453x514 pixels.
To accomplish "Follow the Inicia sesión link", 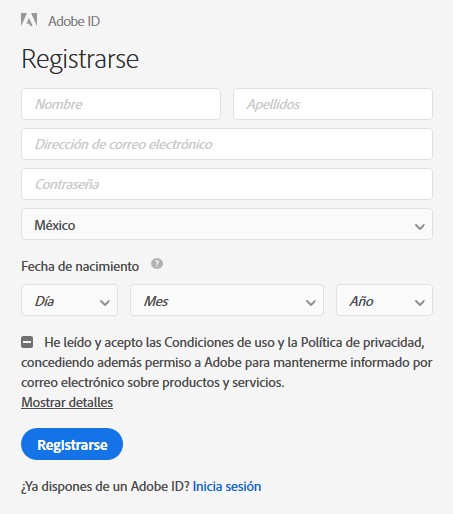I will tap(227, 486).
